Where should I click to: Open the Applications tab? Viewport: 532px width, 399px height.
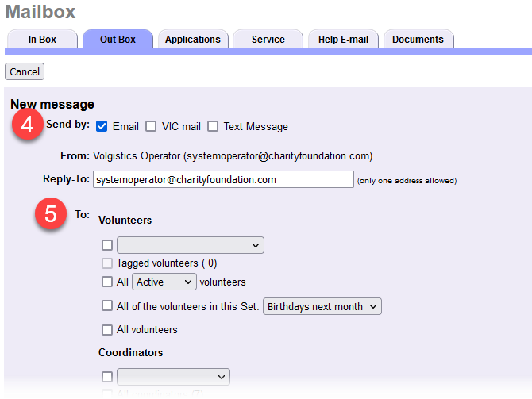click(x=193, y=40)
